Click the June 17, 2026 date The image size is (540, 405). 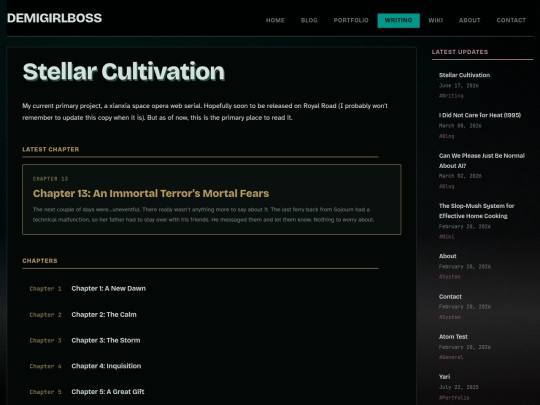point(459,85)
